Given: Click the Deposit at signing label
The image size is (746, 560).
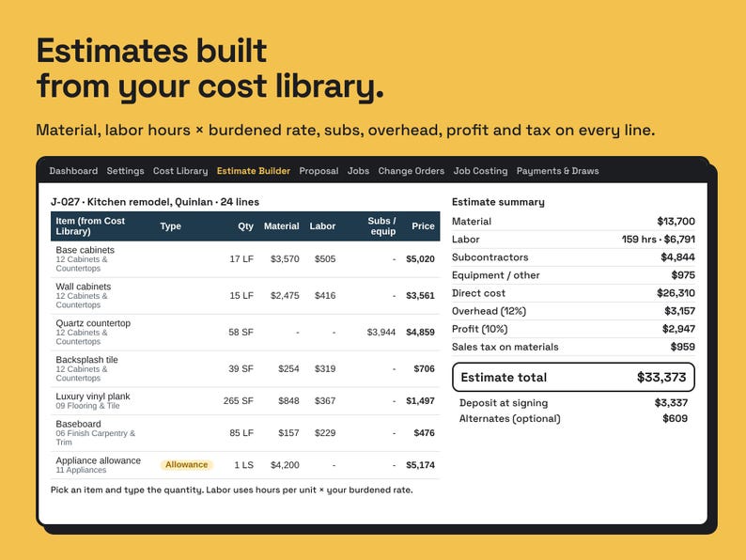Looking at the screenshot, I should [504, 403].
